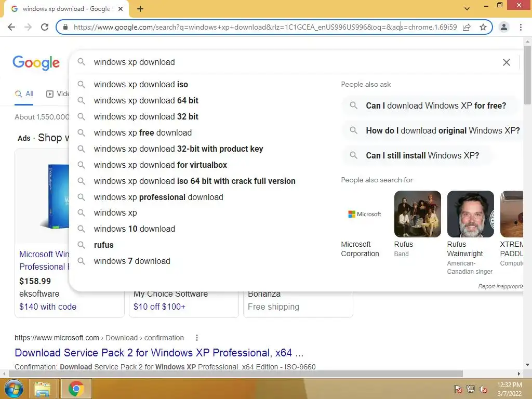Select suggestion windows xp download 32 bit
Viewport: 532px width, 399px height.
tap(146, 116)
